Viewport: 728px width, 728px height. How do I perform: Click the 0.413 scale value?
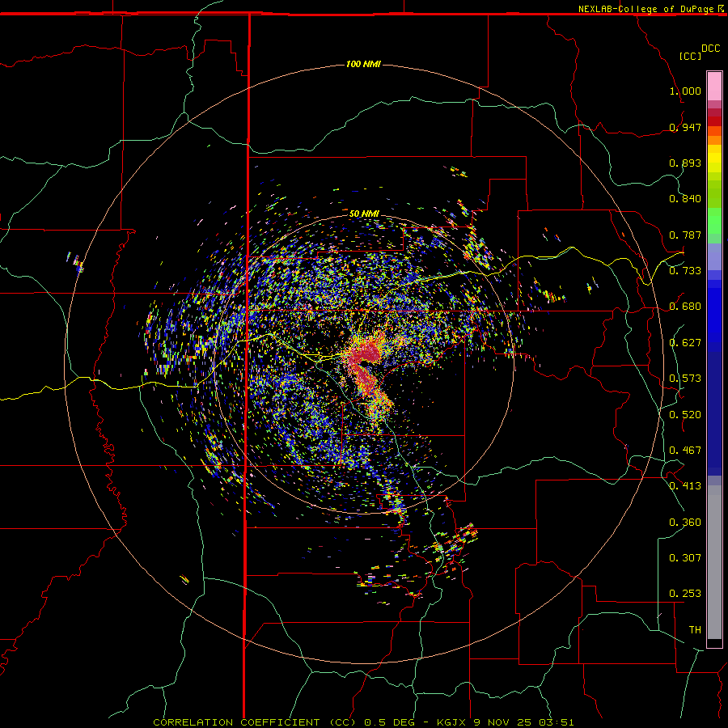[x=685, y=486]
